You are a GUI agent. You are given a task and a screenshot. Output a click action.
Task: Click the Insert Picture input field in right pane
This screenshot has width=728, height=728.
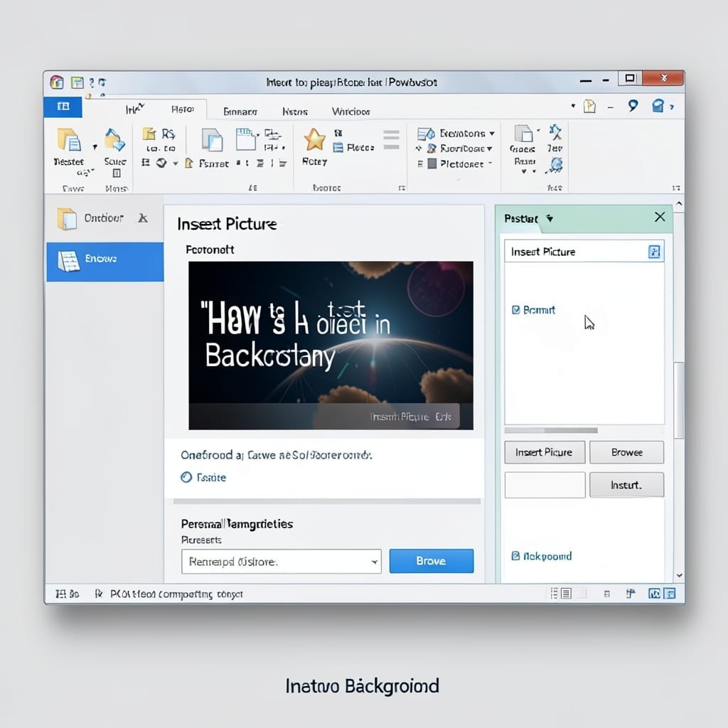[584, 251]
